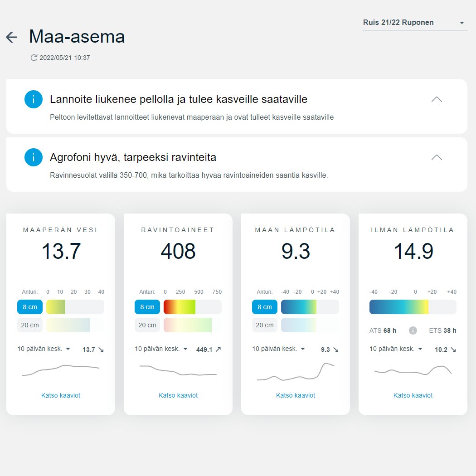Click the 8 cm nutrients gauge bar
Image resolution: width=476 pixels, height=476 pixels.
(193, 307)
